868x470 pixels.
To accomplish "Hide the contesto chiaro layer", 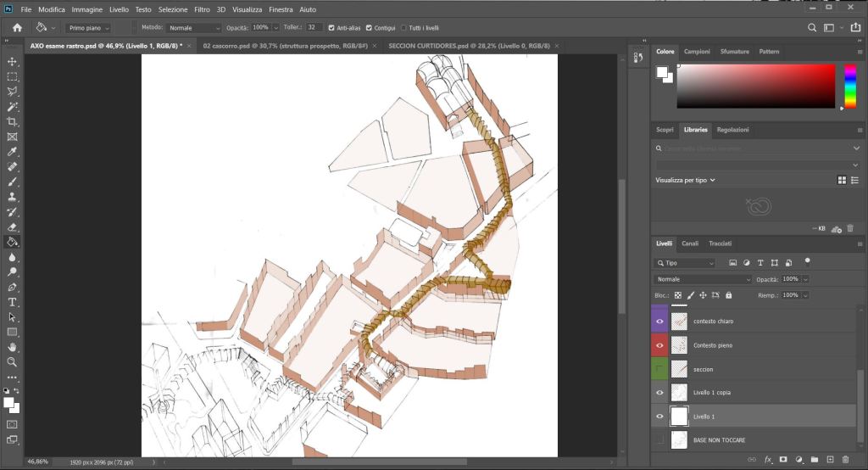I will [659, 322].
